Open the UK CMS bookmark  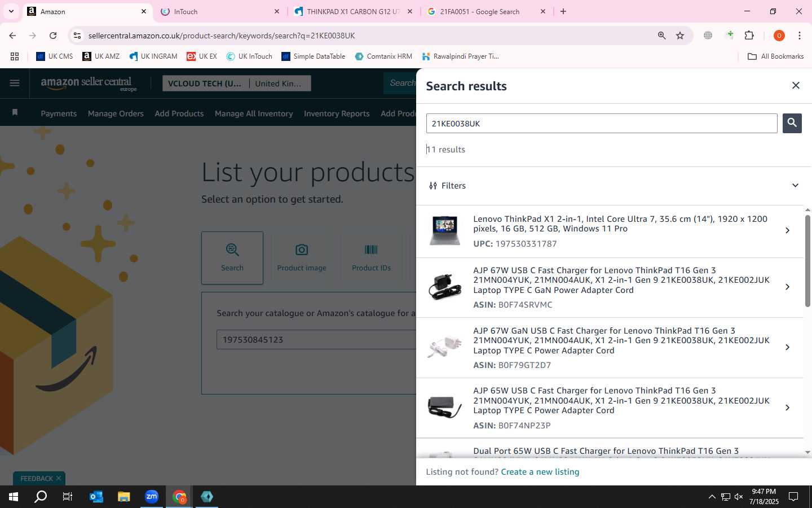(x=55, y=56)
